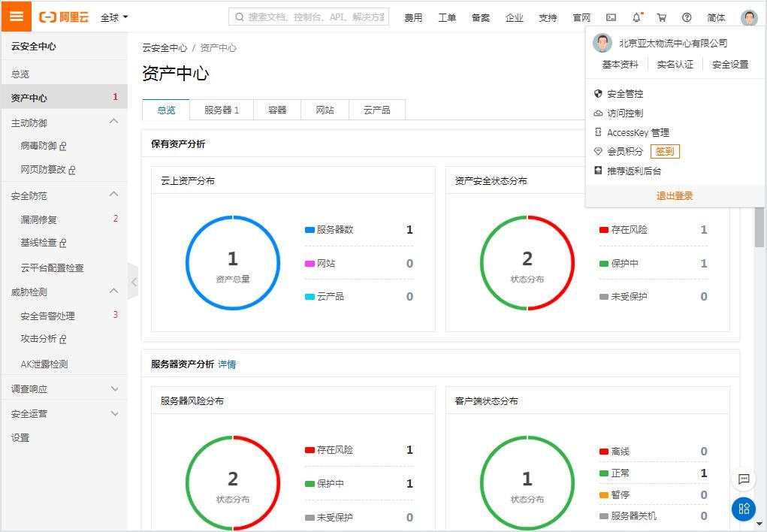Click 退出登录 to log out

point(675,196)
